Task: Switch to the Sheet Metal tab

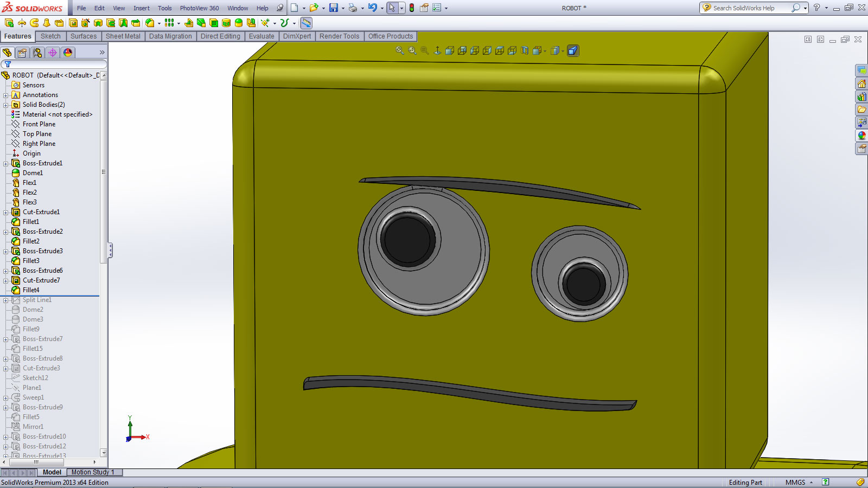Action: (123, 36)
